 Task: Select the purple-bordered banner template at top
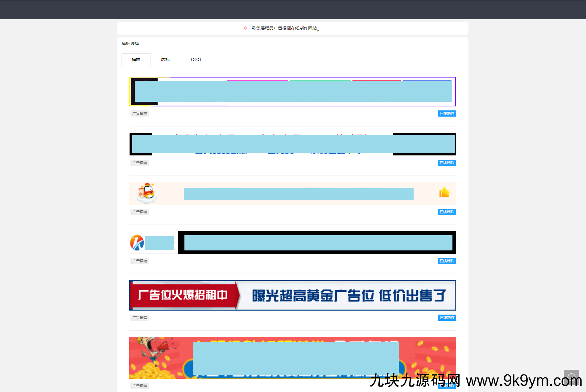point(292,92)
